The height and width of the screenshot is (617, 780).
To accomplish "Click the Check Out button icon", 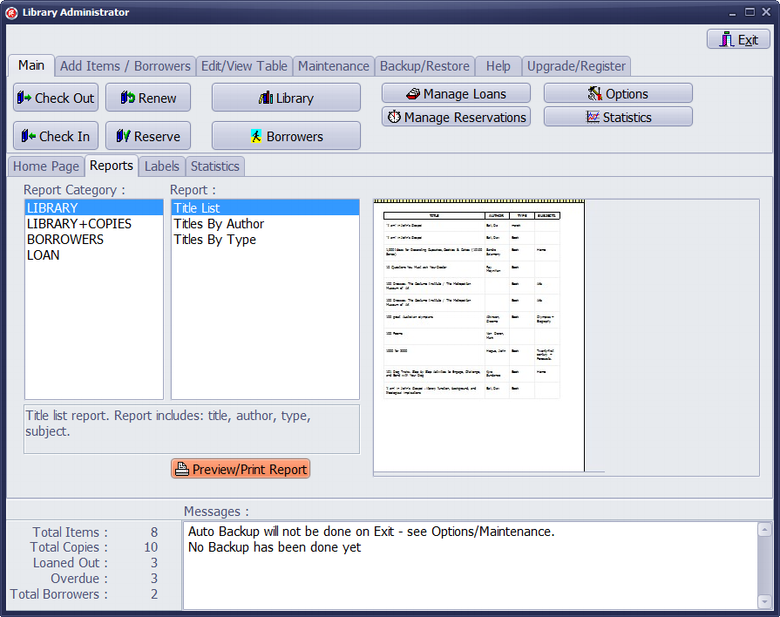I will pyautogui.click(x=25, y=98).
